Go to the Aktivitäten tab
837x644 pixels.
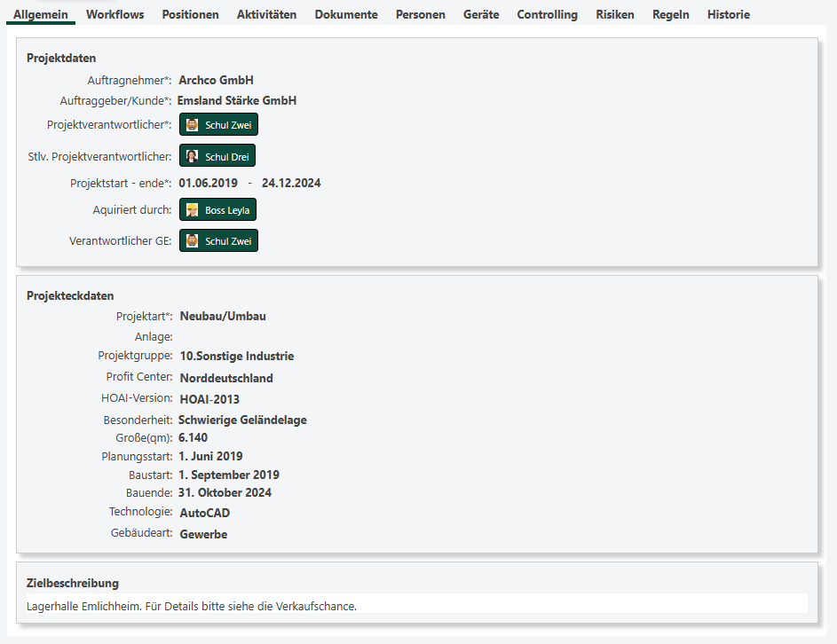click(266, 15)
